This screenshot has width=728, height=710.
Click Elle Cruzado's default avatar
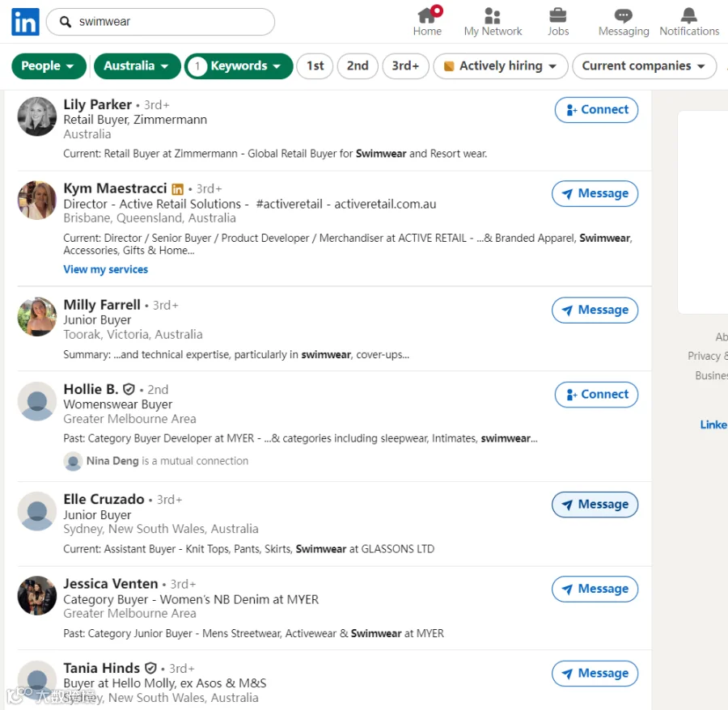tap(37, 511)
